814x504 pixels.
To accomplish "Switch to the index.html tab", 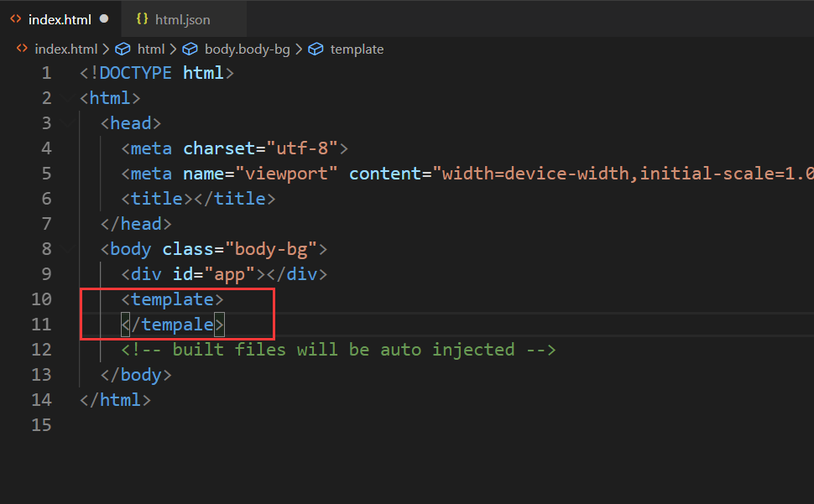I will (60, 19).
